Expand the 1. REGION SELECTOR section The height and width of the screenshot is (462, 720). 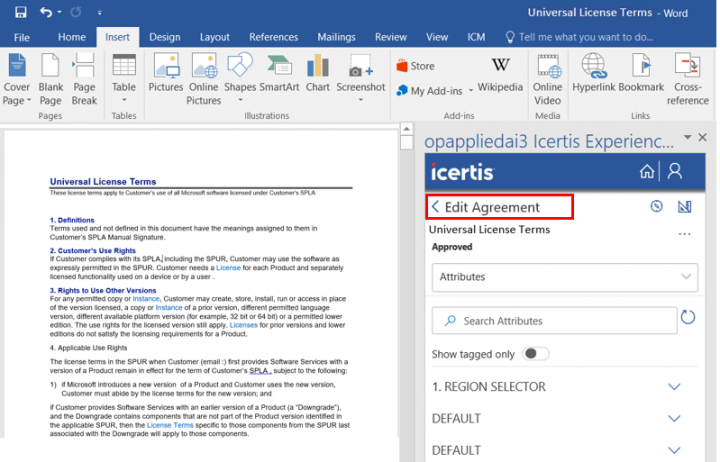click(673, 387)
